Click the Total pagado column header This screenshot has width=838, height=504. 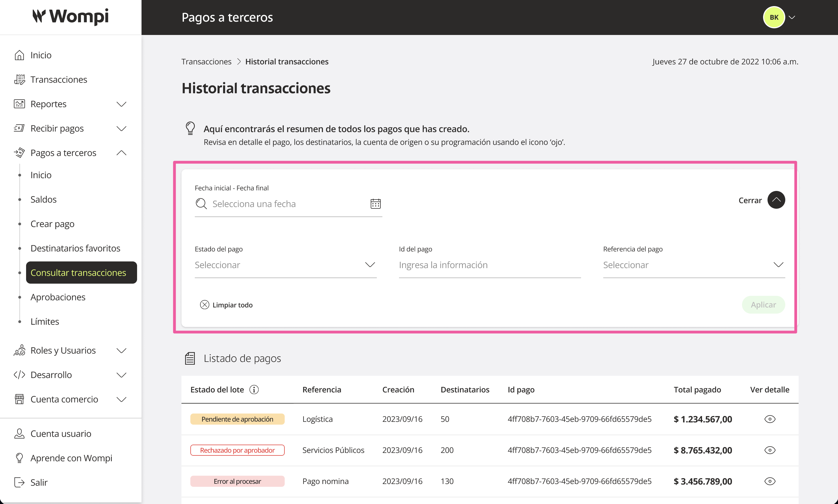point(697,390)
